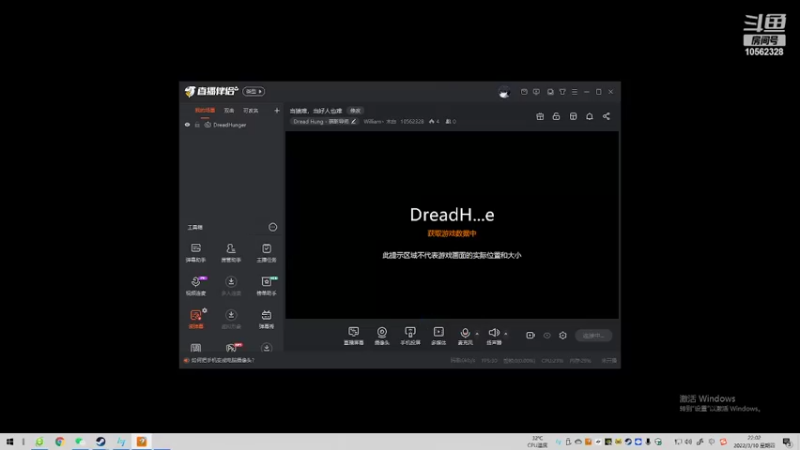The width and height of the screenshot is (800, 450).
Task: Open the shirt skin icon in title bar
Action: 562,92
